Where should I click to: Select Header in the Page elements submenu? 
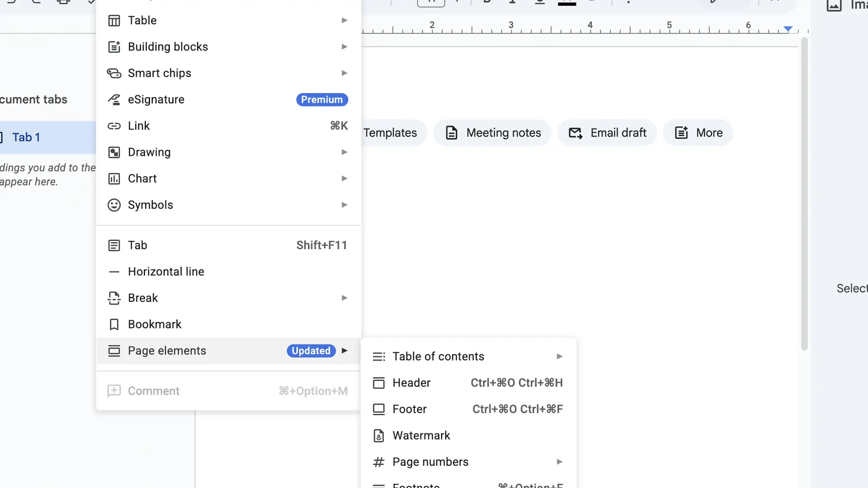[411, 383]
